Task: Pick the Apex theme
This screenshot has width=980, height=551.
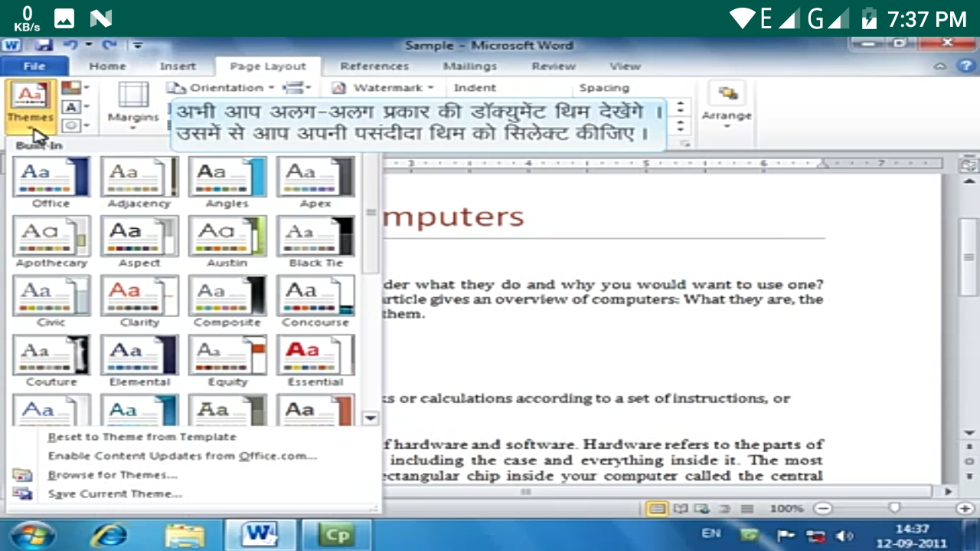Action: tap(315, 182)
